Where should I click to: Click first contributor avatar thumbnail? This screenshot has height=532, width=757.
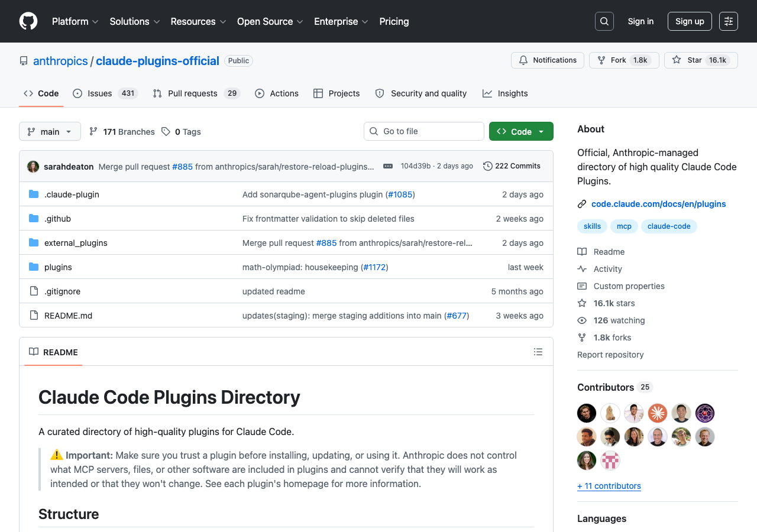click(587, 413)
